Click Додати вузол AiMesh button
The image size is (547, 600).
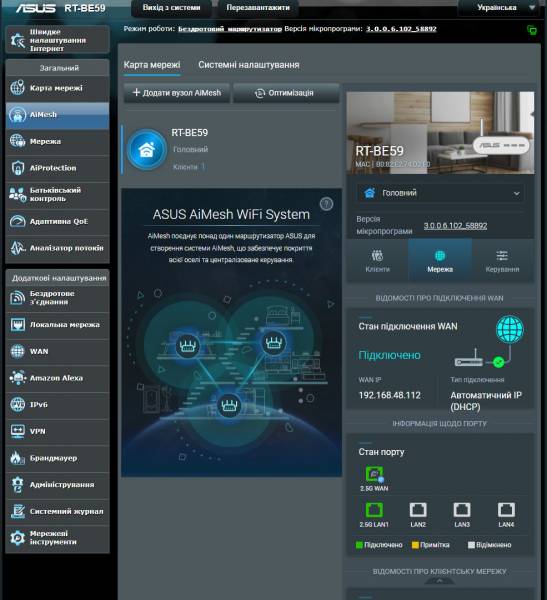click(x=177, y=93)
